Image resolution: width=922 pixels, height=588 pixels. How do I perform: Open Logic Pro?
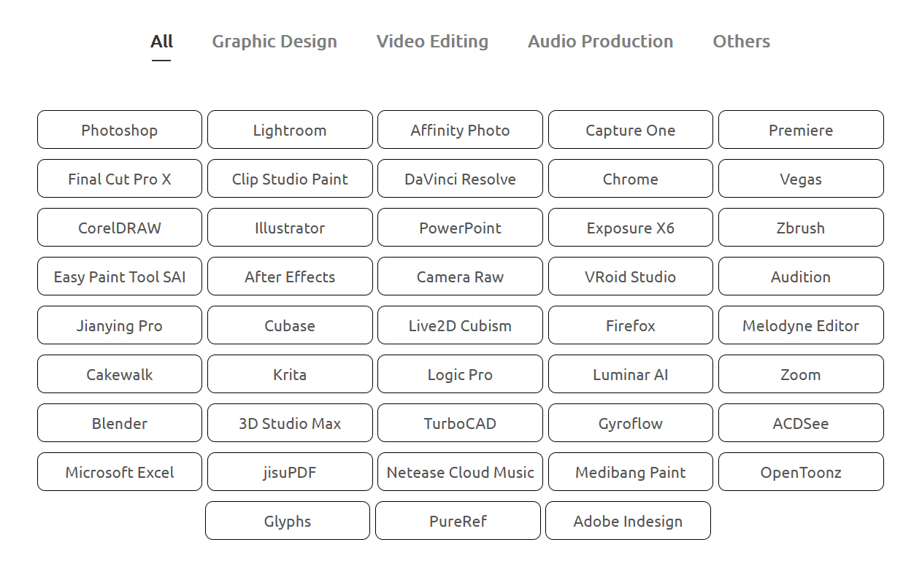460,374
